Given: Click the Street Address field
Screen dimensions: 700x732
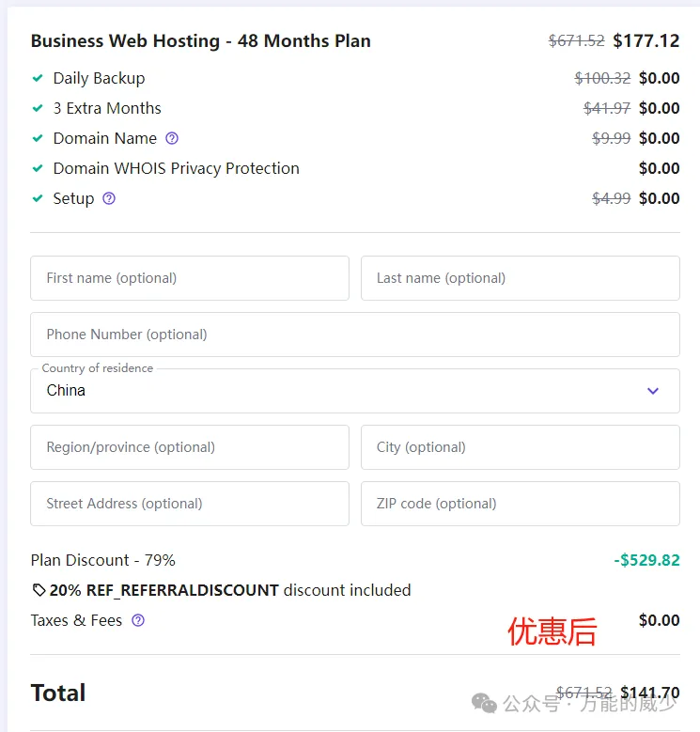Looking at the screenshot, I should click(x=190, y=504).
